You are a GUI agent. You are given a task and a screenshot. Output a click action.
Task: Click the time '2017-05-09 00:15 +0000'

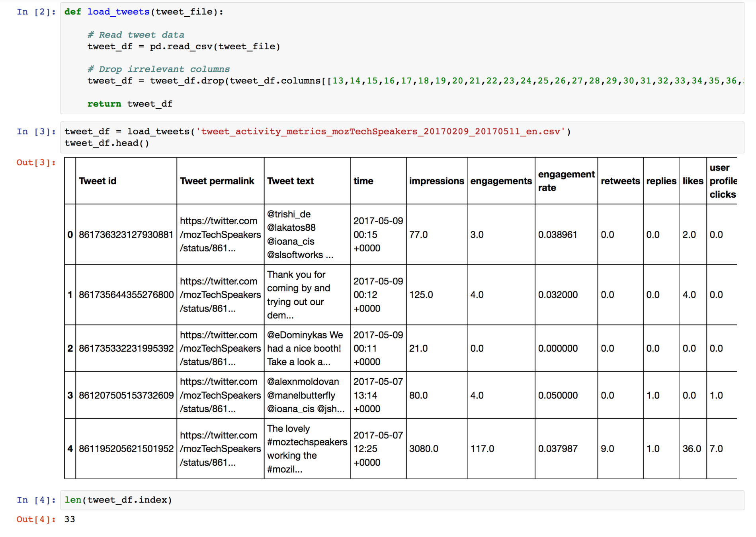pos(378,235)
